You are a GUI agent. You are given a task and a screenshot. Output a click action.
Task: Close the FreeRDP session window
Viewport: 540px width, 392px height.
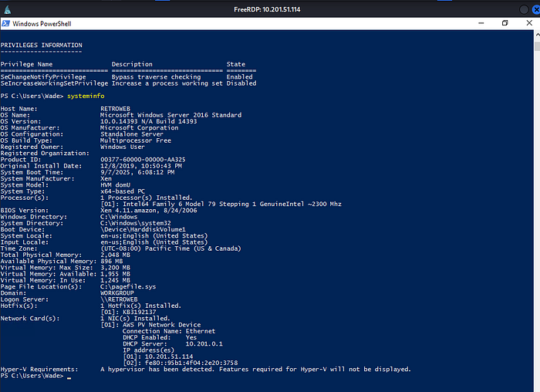coord(536,9)
